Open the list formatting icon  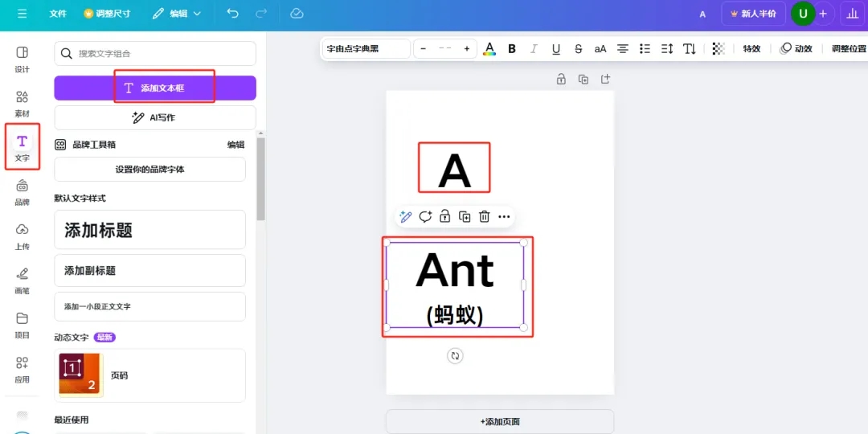coord(645,49)
